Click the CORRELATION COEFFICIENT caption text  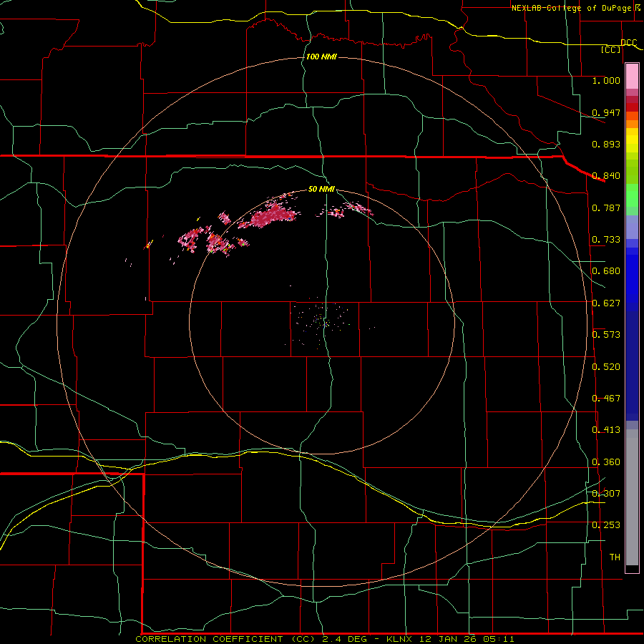pyautogui.click(x=209, y=639)
